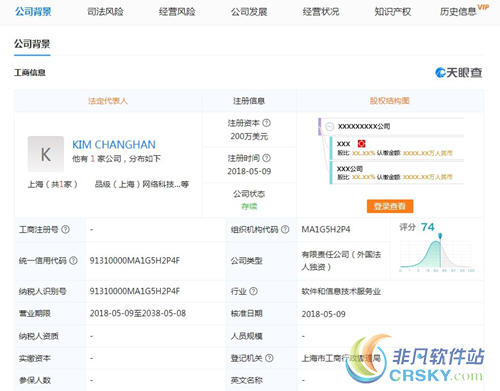
Task: Open the 经营状况 tab
Action: [x=321, y=12]
